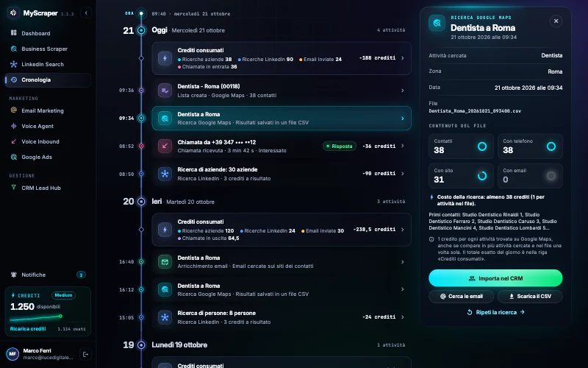Click the Costo della ricerca lightning icon
The height and width of the screenshot is (368, 588).
click(431, 197)
